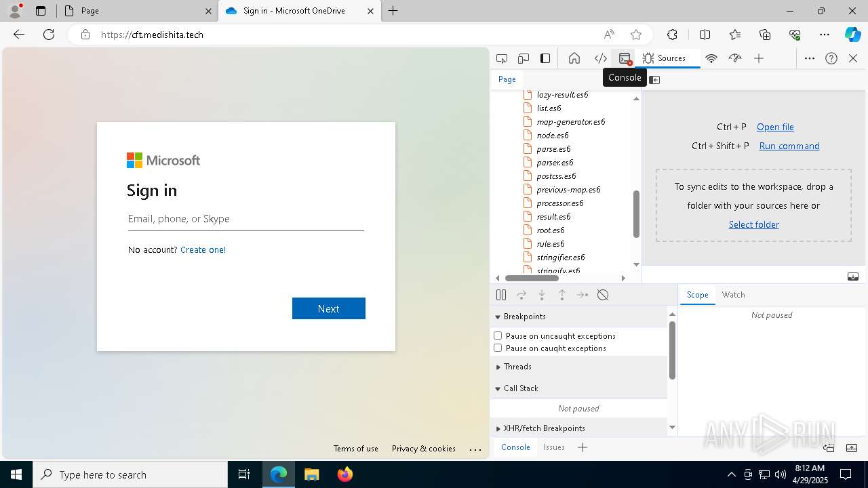Switch to the Watch tab
The height and width of the screenshot is (488, 868).
coord(733,295)
